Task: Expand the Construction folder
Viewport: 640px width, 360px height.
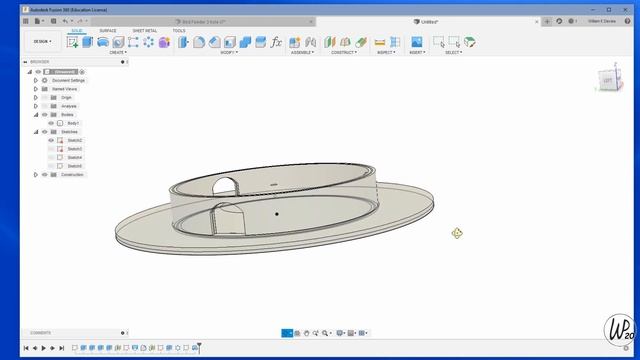Action: [36, 175]
